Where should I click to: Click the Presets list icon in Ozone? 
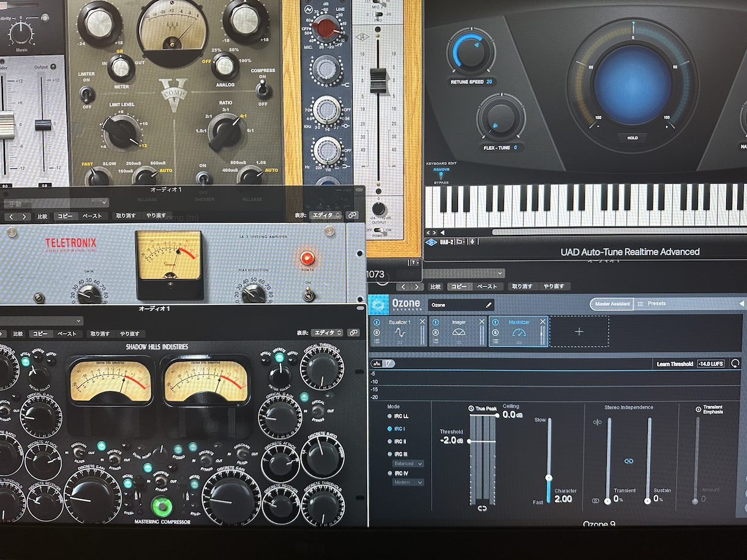(x=640, y=304)
